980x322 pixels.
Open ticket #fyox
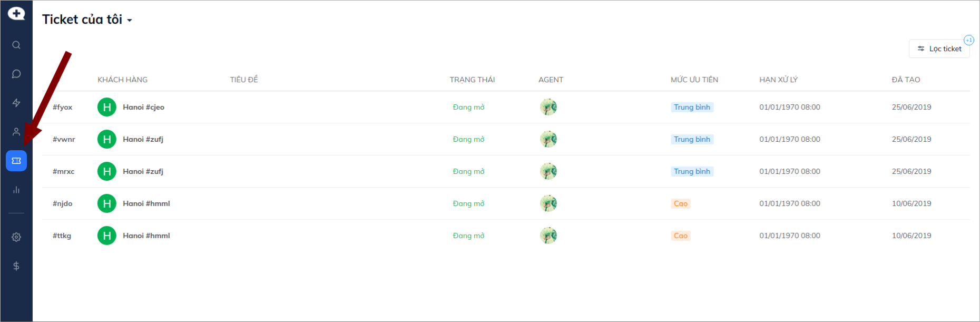(63, 108)
